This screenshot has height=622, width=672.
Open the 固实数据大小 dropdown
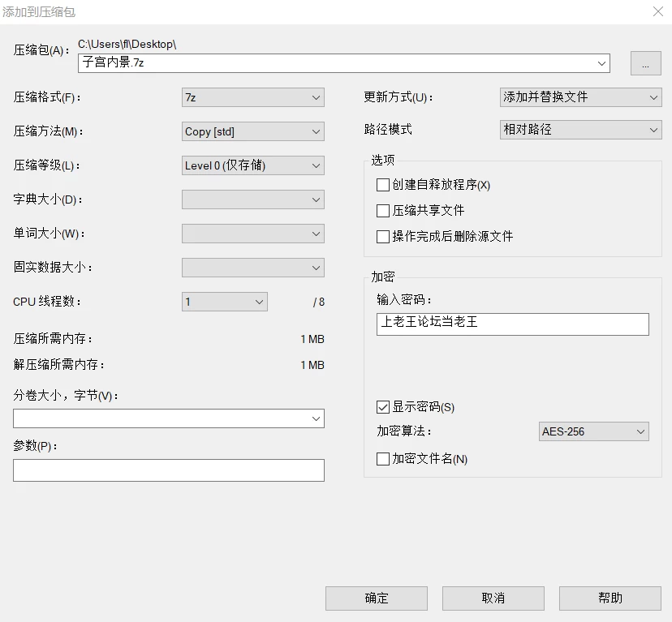pos(253,268)
